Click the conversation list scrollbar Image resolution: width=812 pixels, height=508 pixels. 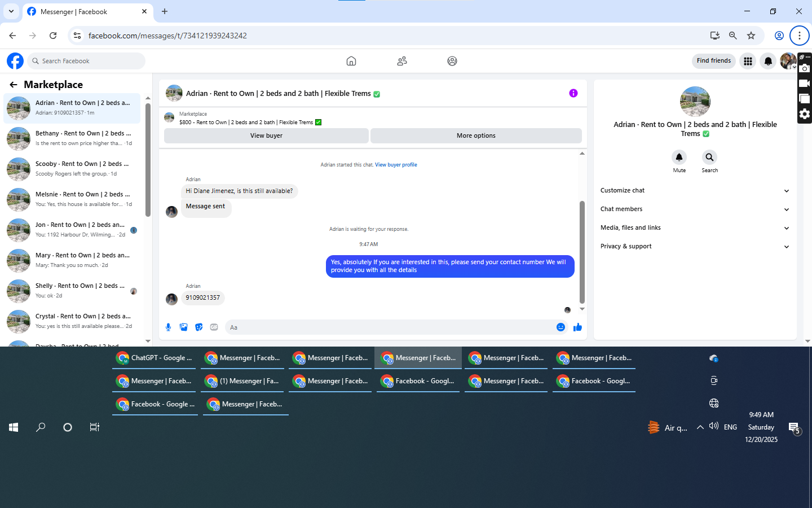[148, 160]
